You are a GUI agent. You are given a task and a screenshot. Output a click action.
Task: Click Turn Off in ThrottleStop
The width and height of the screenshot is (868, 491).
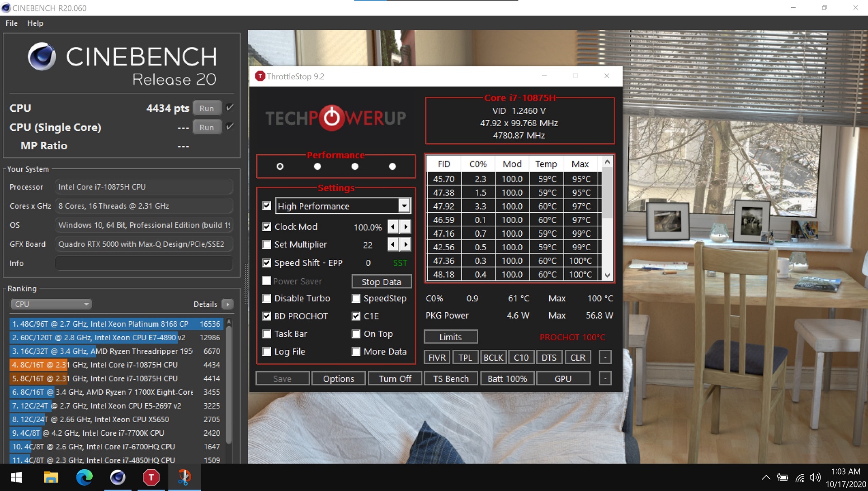(395, 379)
